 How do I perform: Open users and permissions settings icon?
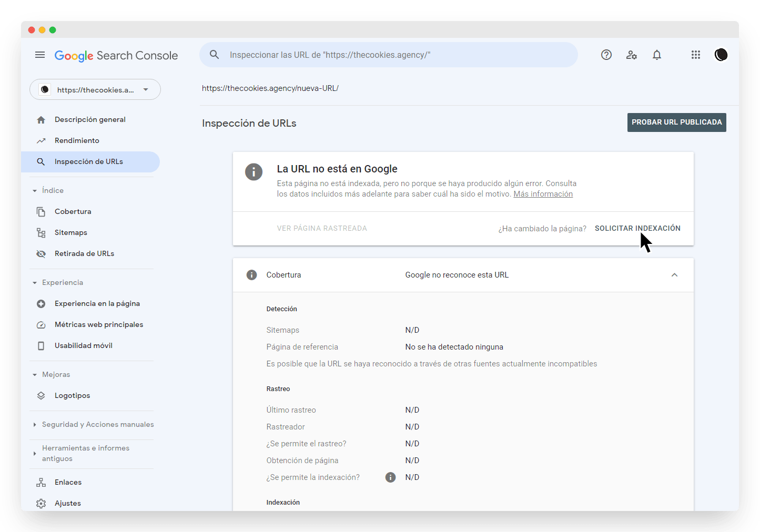click(x=632, y=55)
